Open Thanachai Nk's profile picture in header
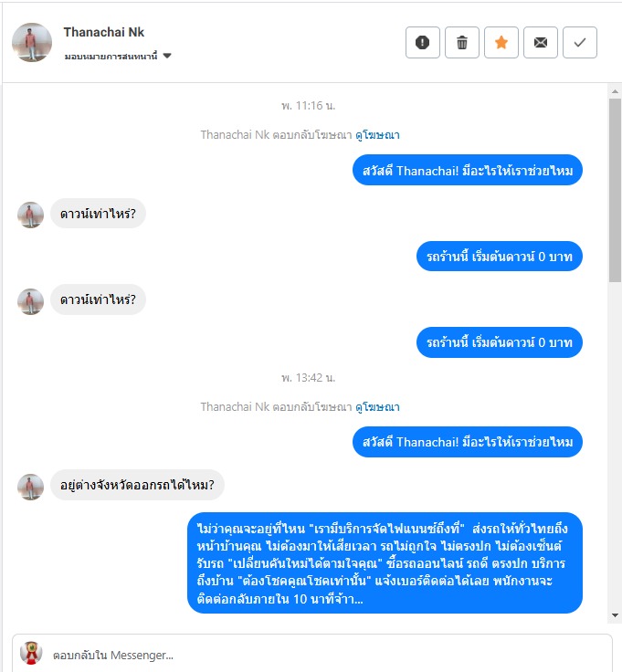This screenshot has width=622, height=672. pos(32,42)
